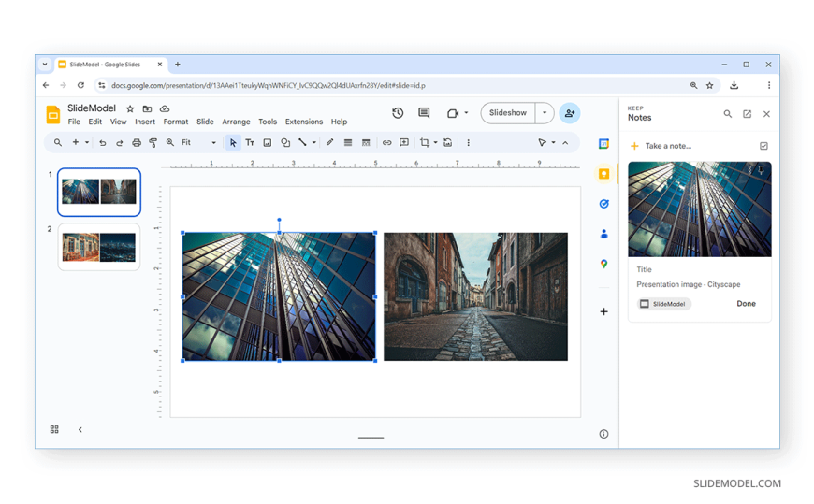Undo the last action

pos(102,143)
